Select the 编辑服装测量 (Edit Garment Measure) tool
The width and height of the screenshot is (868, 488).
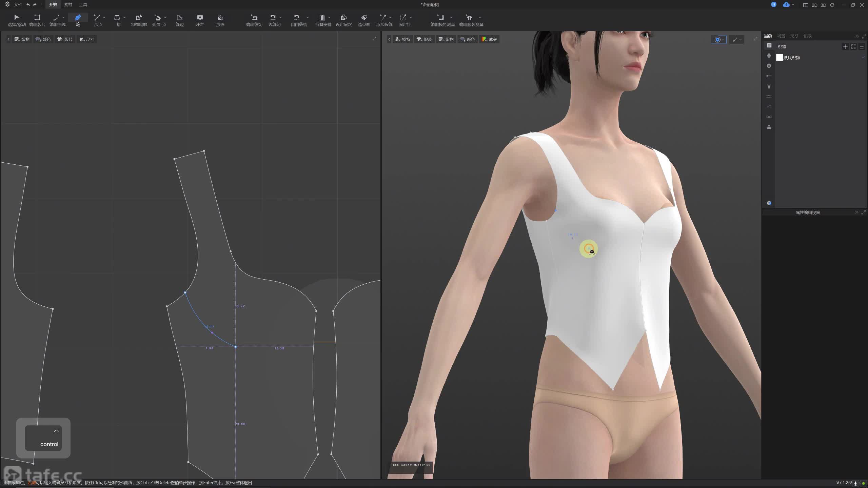(471, 20)
